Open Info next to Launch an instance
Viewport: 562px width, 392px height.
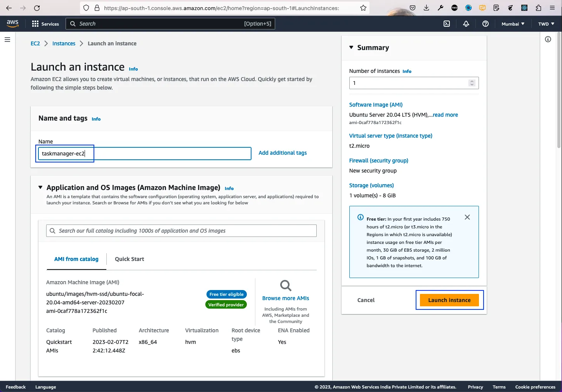pyautogui.click(x=134, y=69)
